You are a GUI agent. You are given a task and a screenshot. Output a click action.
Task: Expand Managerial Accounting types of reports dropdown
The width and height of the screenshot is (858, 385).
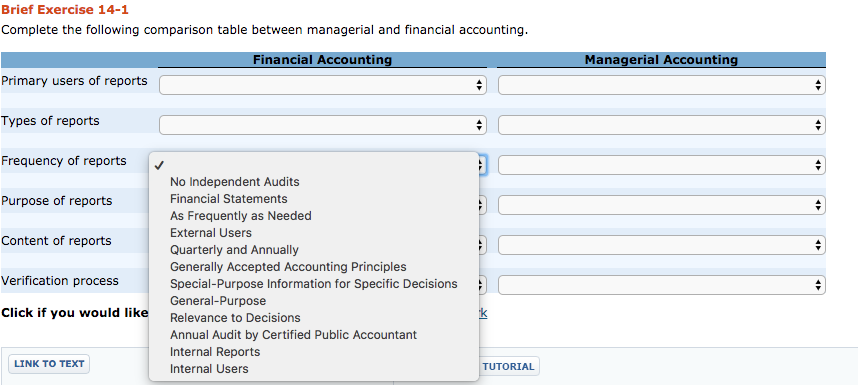point(662,125)
